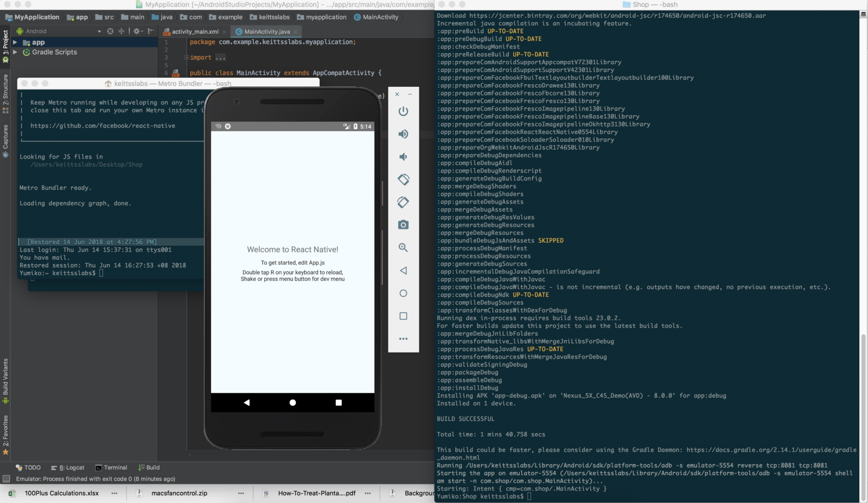Expand the collapsed import block

[187, 58]
